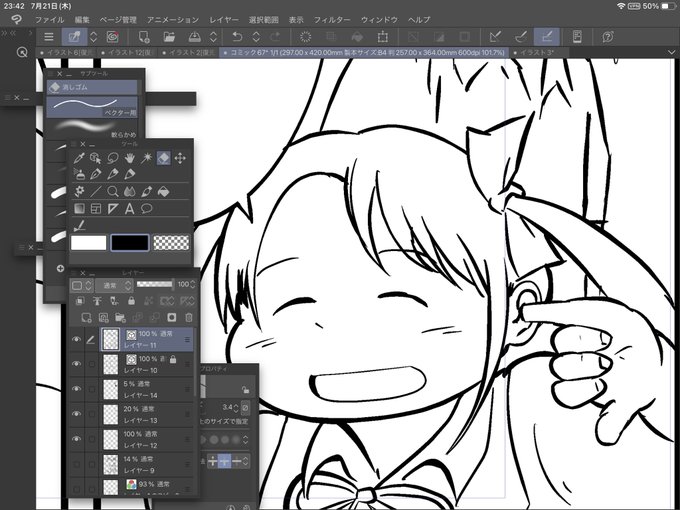This screenshot has width=680, height=510.
Task: Switch to the イラスト3 canvas tab
Action: pyautogui.click(x=538, y=52)
